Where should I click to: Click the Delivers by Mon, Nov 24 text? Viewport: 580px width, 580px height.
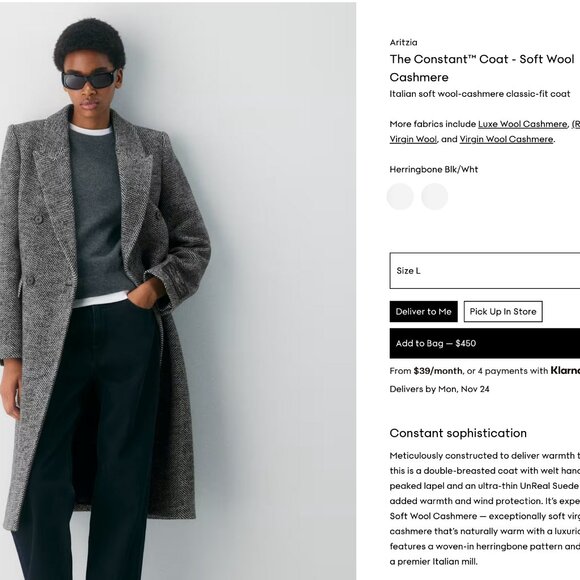(x=439, y=389)
